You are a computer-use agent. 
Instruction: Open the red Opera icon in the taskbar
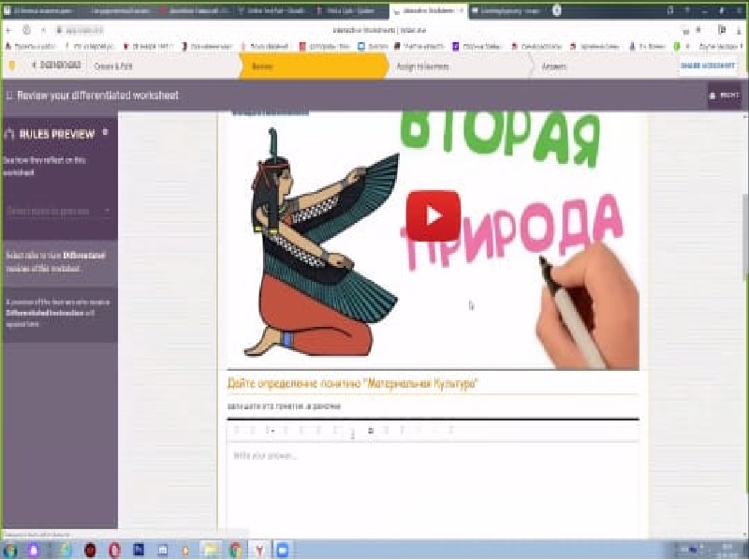(114, 550)
